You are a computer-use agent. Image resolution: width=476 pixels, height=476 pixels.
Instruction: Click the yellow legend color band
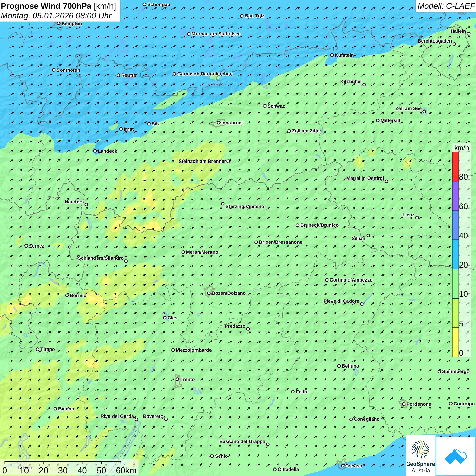click(x=455, y=342)
